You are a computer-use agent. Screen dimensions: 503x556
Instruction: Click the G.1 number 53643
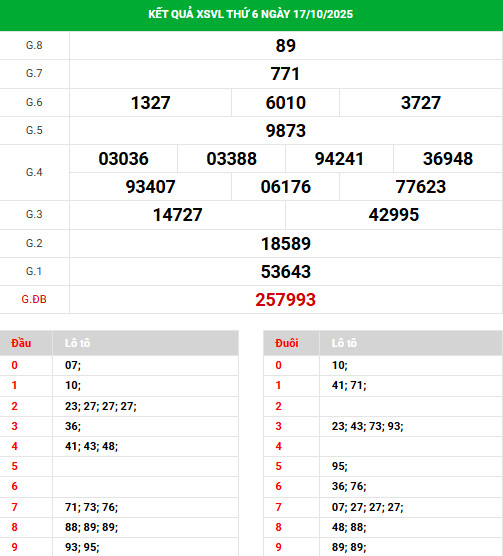coord(286,272)
